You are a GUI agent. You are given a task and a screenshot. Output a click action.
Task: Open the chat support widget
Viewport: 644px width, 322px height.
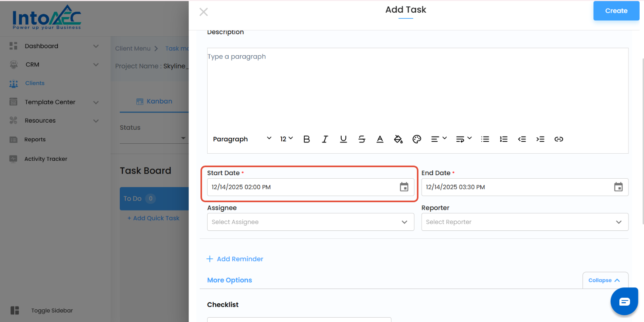coord(624,301)
